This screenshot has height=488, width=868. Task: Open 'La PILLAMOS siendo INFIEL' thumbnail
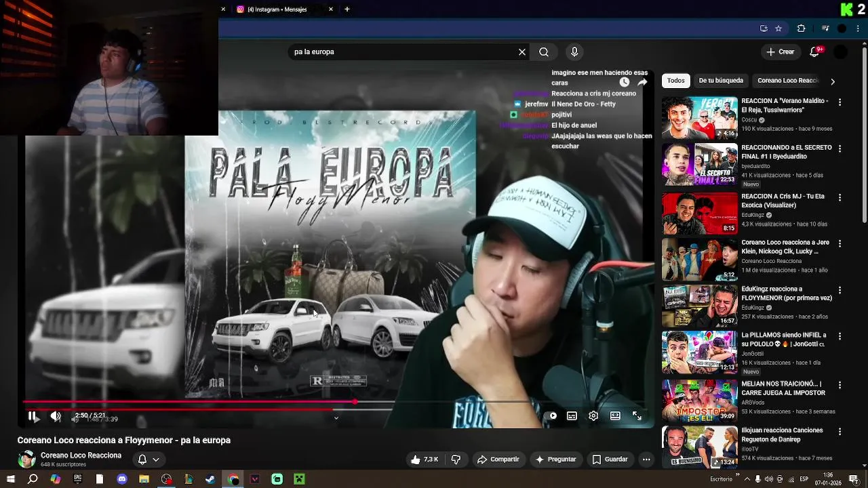click(699, 352)
